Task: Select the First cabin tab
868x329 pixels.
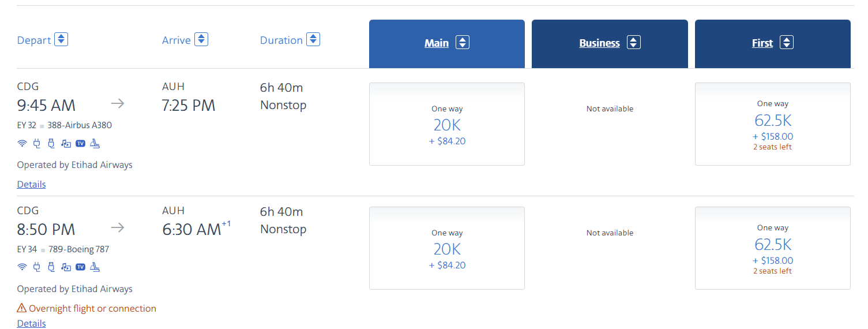Action: pos(773,44)
